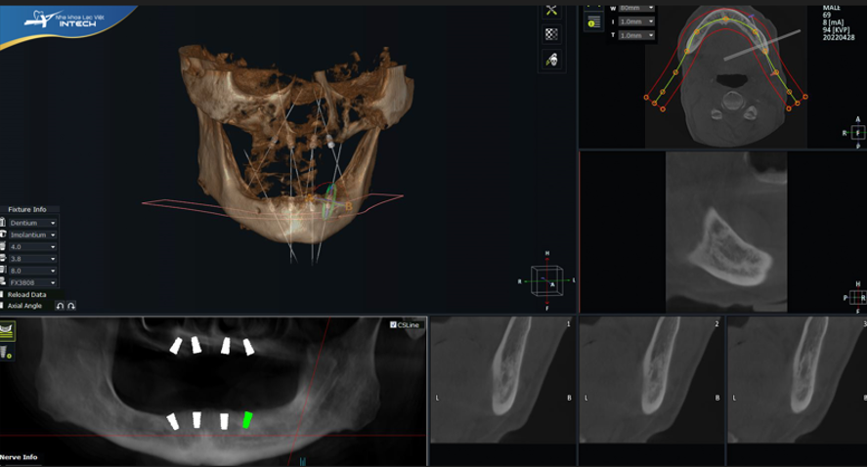This screenshot has width=868, height=467.
Task: Click the rotate axial angle clockwise icon
Action: [x=71, y=306]
